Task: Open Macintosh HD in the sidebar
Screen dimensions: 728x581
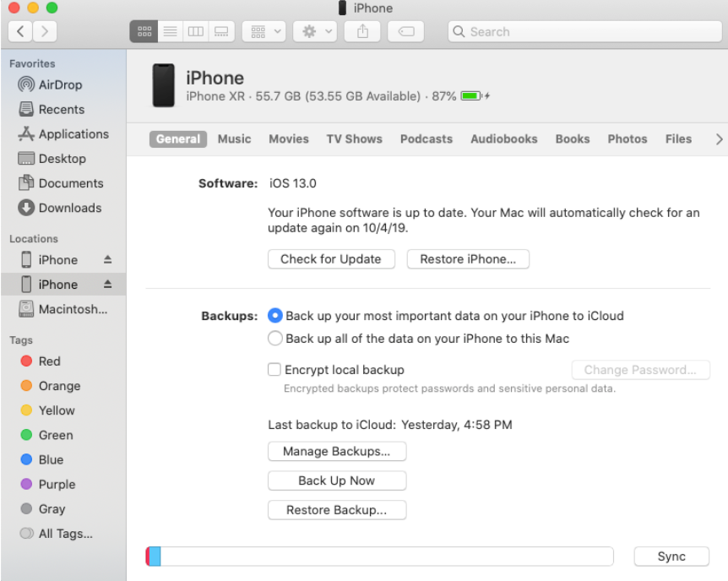Action: [63, 309]
